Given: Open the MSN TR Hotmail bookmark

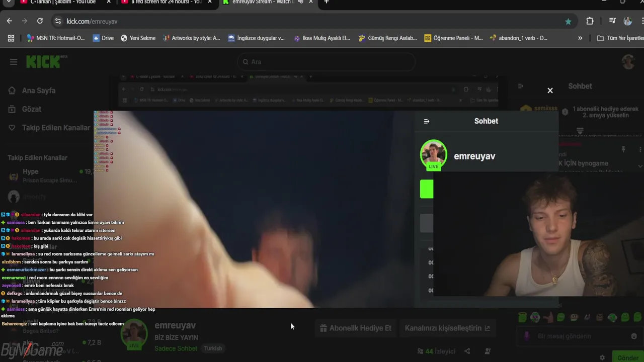Looking at the screenshot, I should (55, 38).
